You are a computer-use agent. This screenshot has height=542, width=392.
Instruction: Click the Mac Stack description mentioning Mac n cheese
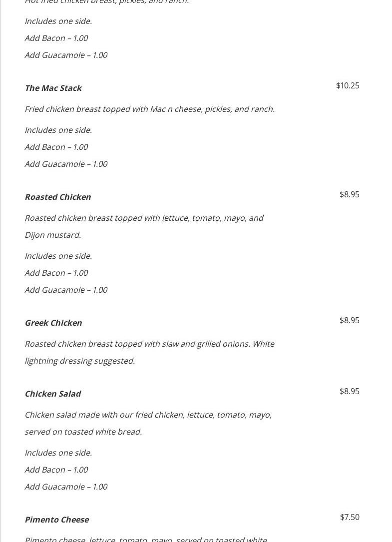tap(149, 109)
